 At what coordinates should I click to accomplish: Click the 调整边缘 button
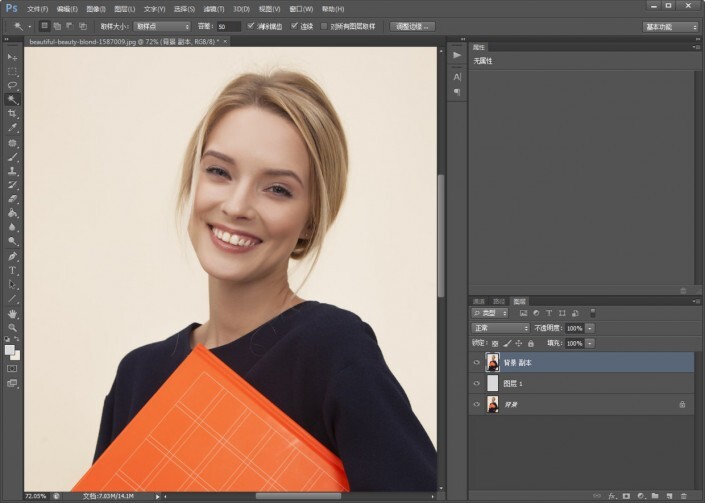point(413,26)
